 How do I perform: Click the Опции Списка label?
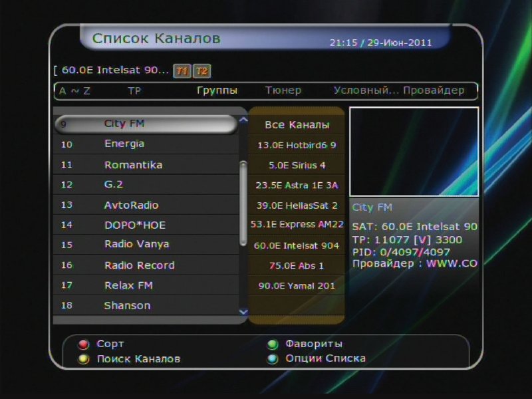325,358
